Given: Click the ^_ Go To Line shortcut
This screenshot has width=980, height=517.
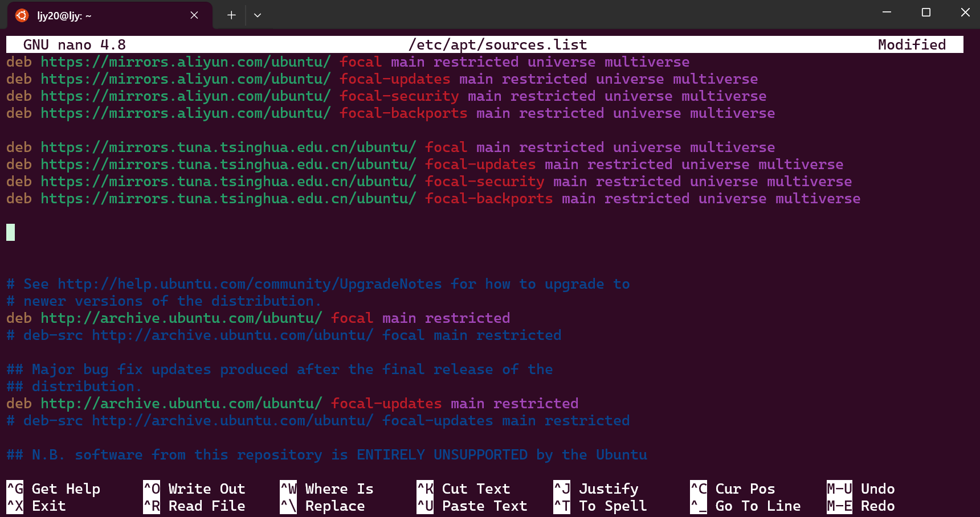Looking at the screenshot, I should pyautogui.click(x=746, y=506).
